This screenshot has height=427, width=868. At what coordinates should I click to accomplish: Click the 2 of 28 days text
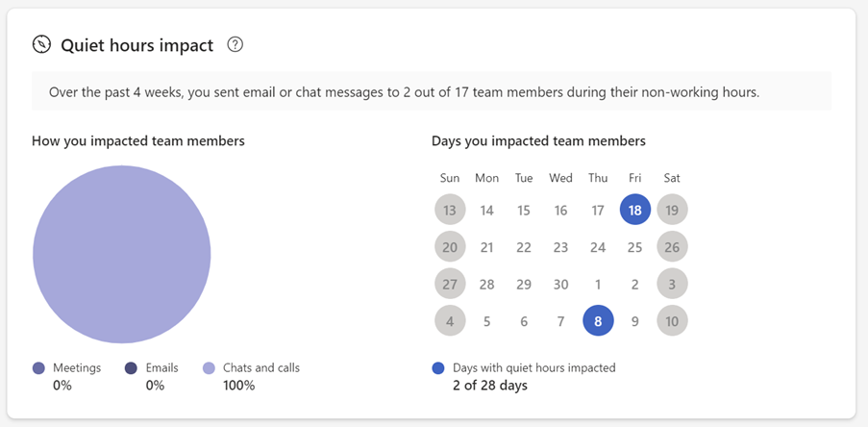coord(490,386)
